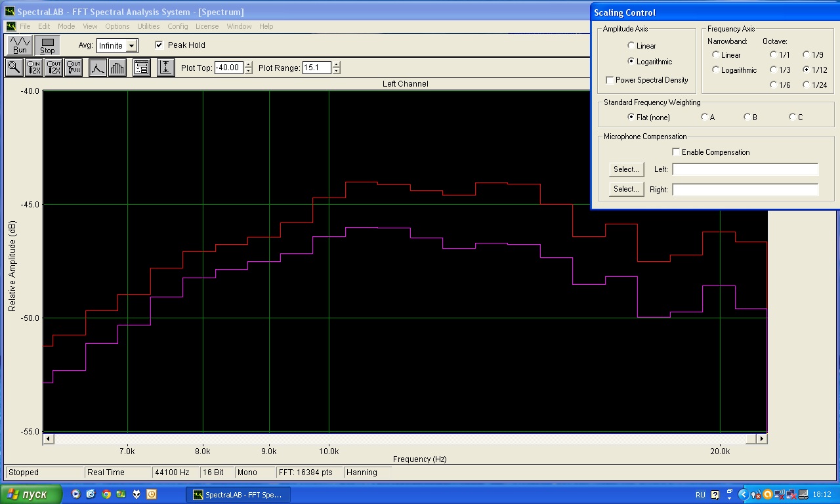Uncheck the Peak Hold checkbox

coord(159,45)
